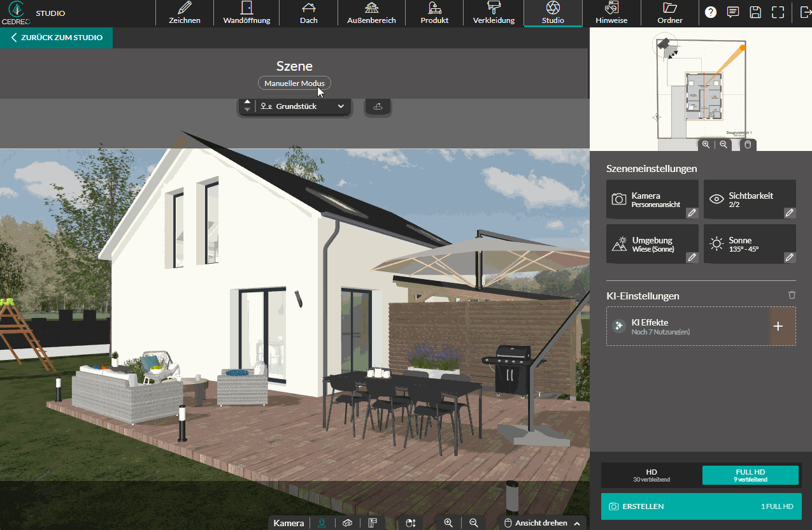Save the project with the floppy disk icon

pos(755,12)
